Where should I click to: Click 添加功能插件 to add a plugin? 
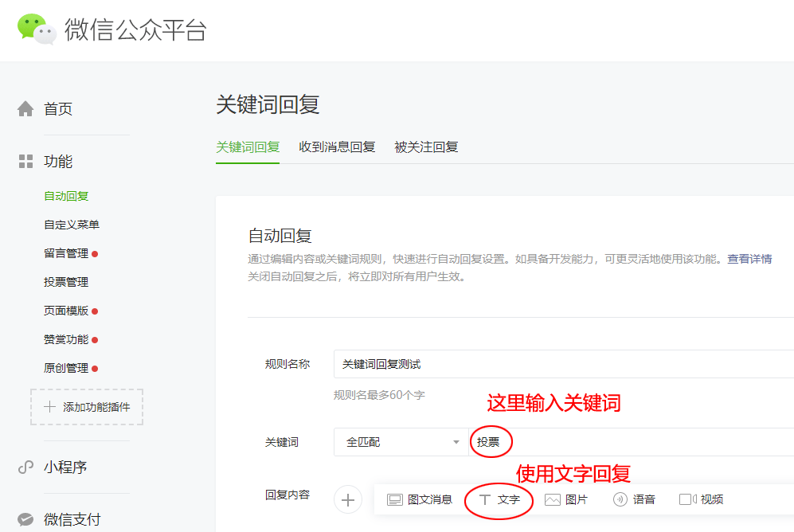pos(86,407)
